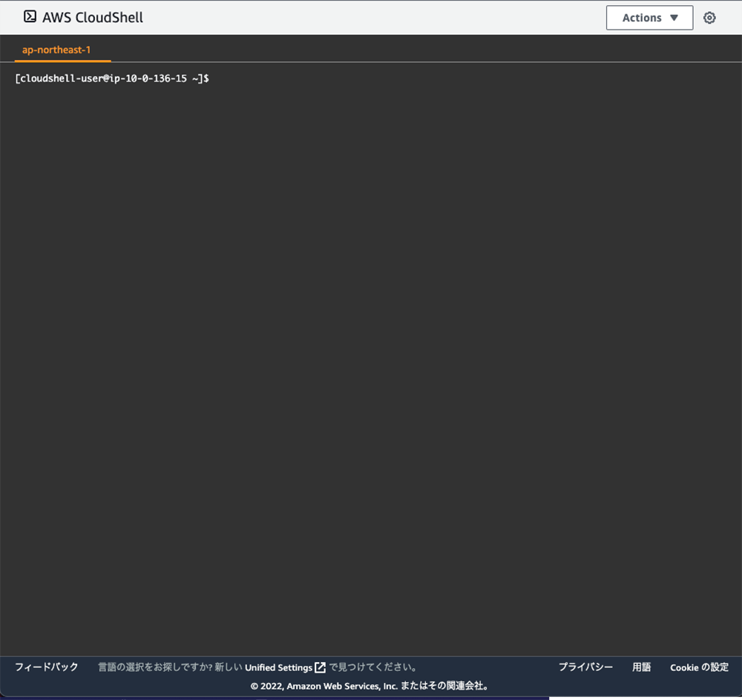The width and height of the screenshot is (742, 700).
Task: Click the © 2022, Amazon Web Services copyright text
Action: pos(370,686)
